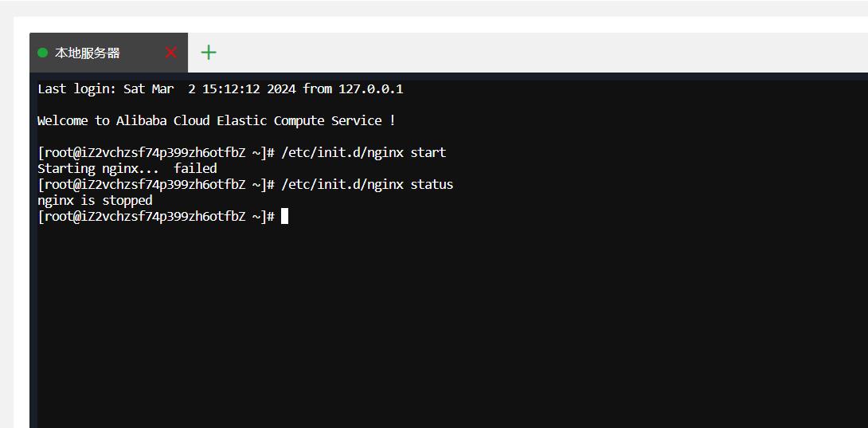Add a new terminal with green plus

(209, 53)
